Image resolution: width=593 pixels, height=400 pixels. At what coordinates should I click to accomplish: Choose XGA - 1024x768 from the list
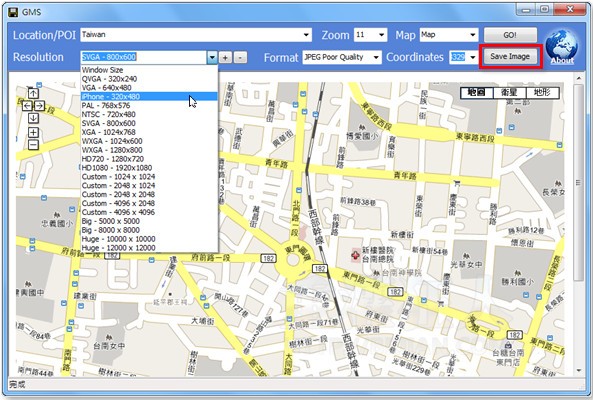point(149,132)
